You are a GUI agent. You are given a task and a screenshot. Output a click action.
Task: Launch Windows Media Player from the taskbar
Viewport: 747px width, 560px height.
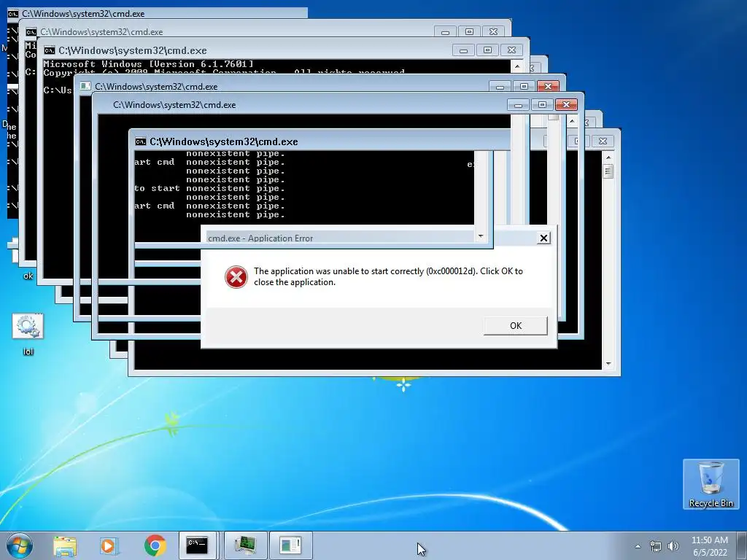[x=109, y=545]
